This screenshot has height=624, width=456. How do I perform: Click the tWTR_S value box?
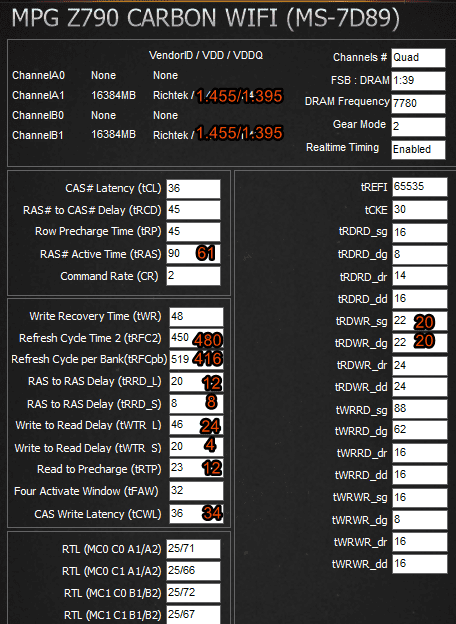[x=196, y=447]
